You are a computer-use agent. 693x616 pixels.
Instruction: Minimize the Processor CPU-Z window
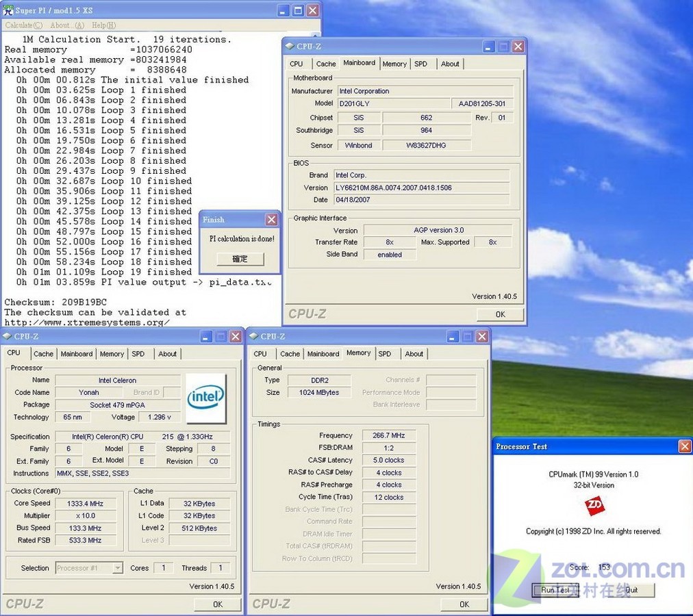click(x=206, y=337)
